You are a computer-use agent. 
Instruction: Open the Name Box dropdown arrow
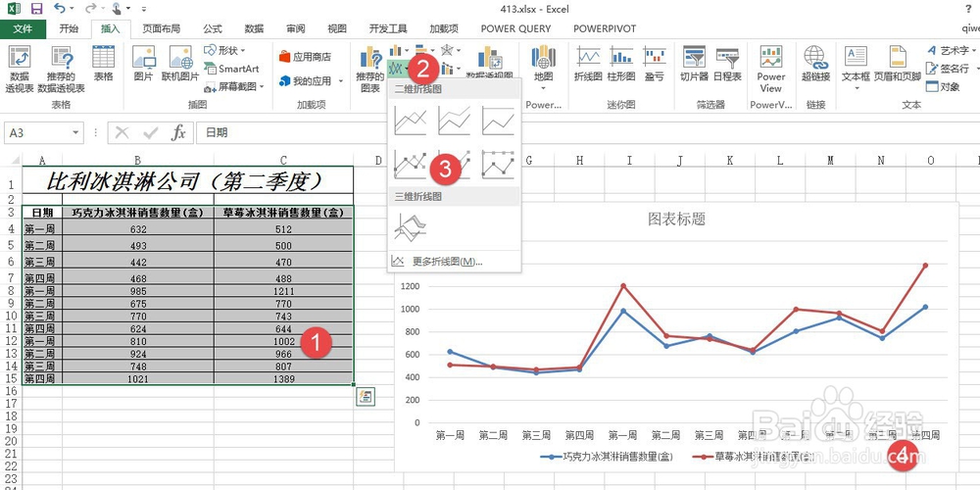(x=76, y=132)
